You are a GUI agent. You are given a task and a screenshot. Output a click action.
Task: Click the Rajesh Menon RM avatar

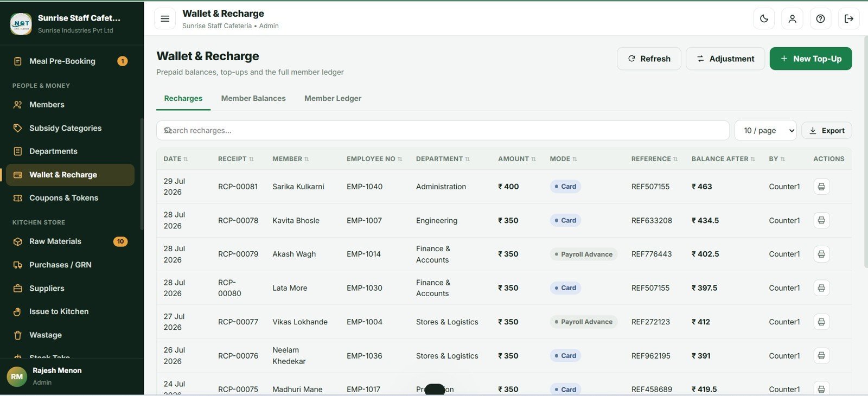17,376
